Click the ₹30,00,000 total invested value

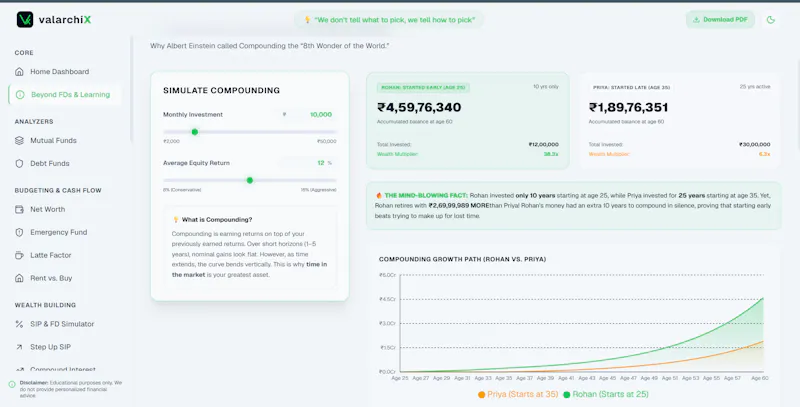[755, 145]
